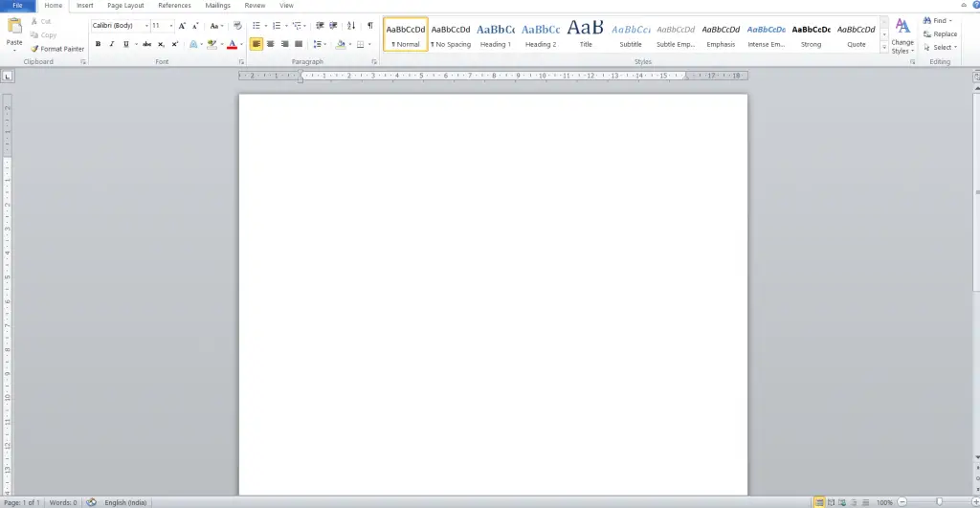
Task: Open the highlight color dropdown arrow
Action: tap(222, 44)
